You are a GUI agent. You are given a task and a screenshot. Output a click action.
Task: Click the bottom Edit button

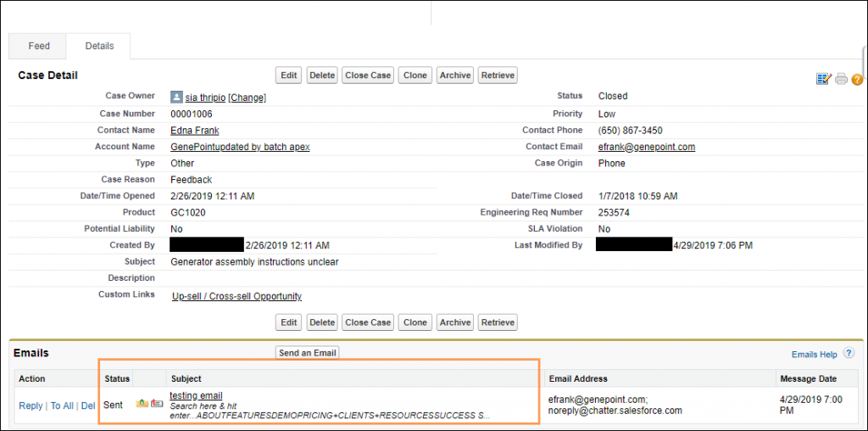(x=288, y=322)
